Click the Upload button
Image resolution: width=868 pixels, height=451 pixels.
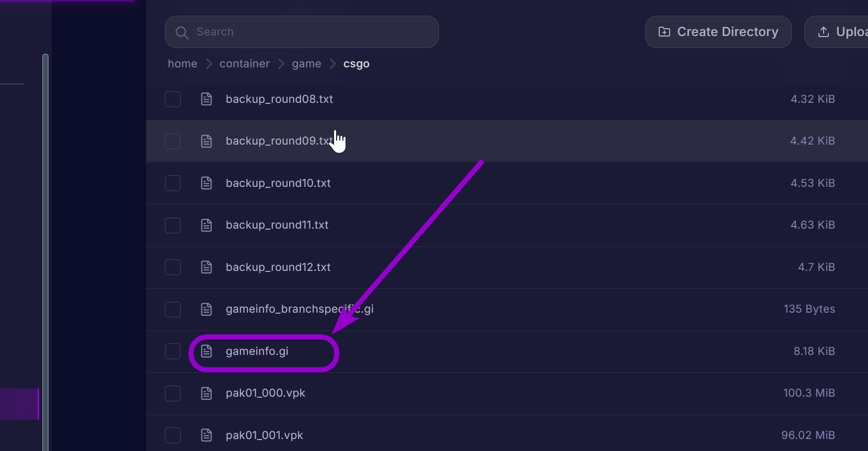coord(846,31)
